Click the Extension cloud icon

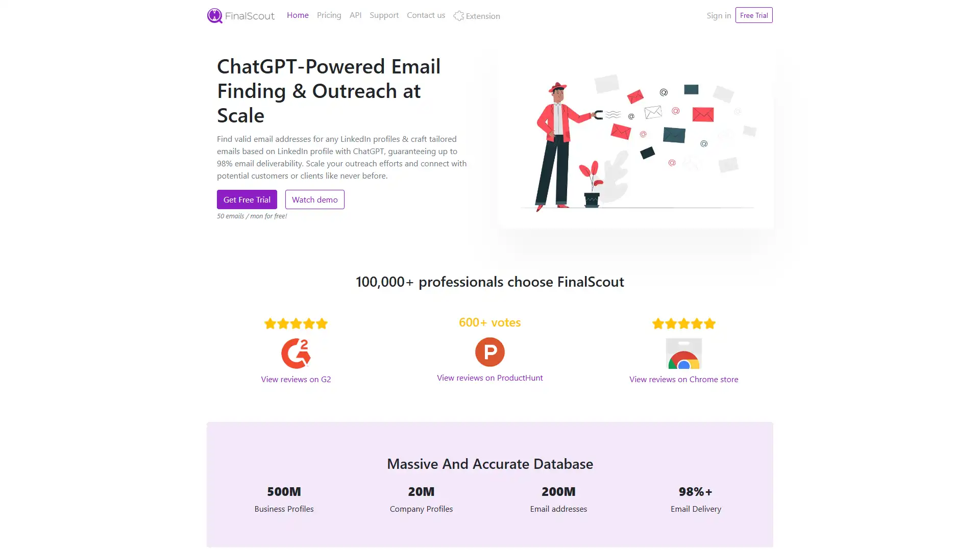click(x=458, y=15)
